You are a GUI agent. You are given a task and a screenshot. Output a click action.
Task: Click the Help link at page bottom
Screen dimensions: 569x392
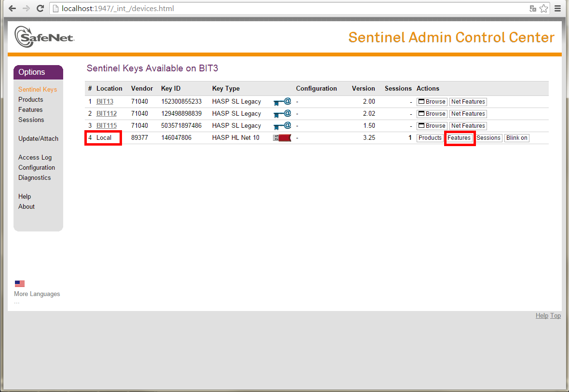tap(542, 316)
